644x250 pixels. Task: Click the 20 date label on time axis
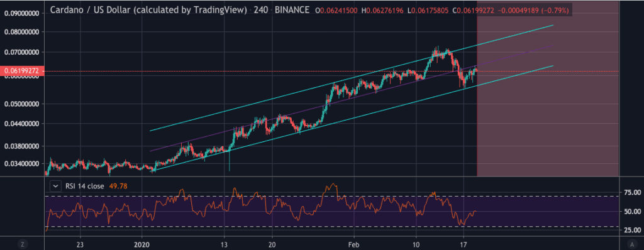pos(272,244)
